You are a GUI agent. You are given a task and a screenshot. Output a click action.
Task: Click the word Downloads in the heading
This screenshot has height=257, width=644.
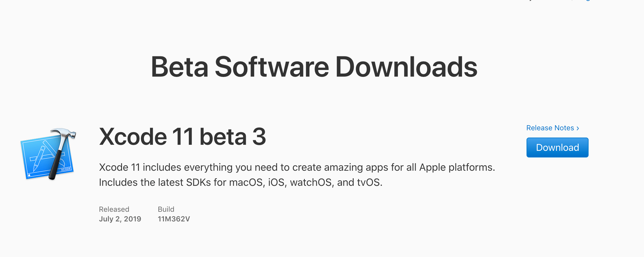[406, 67]
